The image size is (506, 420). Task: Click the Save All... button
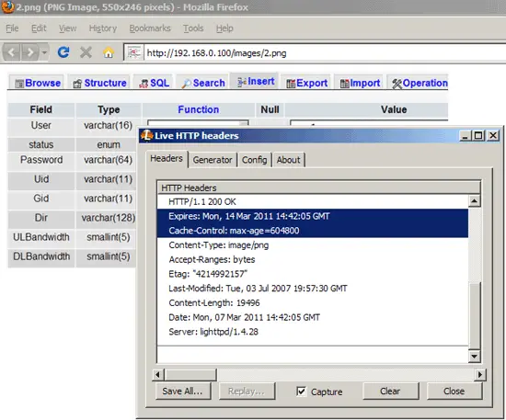[x=183, y=392]
